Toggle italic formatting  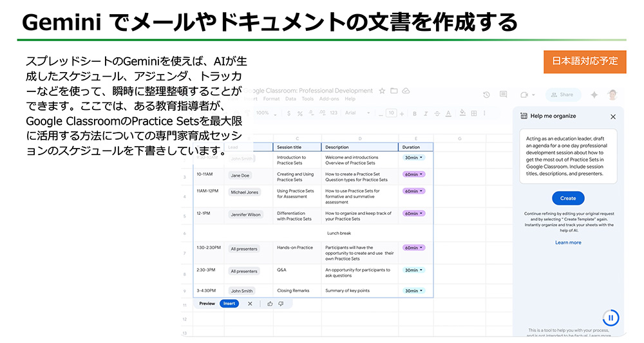[x=426, y=114]
